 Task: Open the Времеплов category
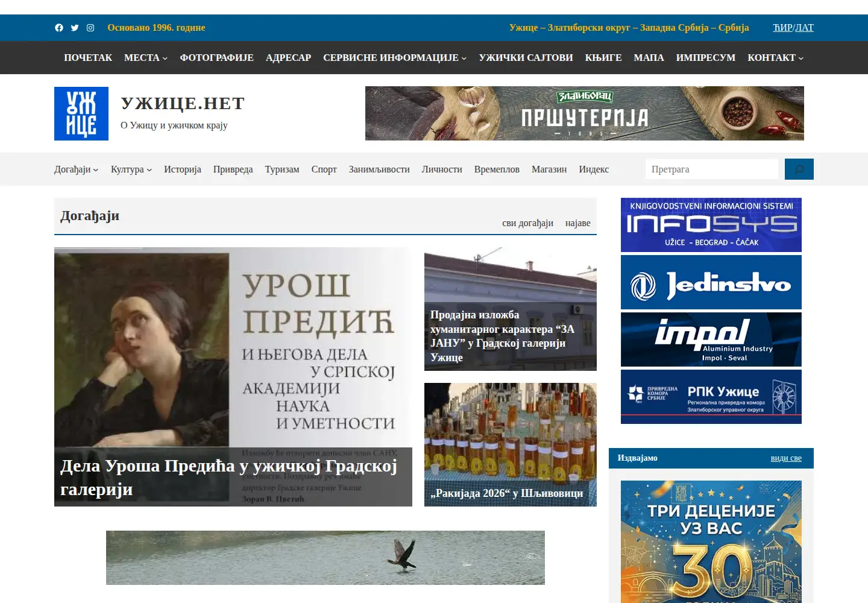click(497, 169)
